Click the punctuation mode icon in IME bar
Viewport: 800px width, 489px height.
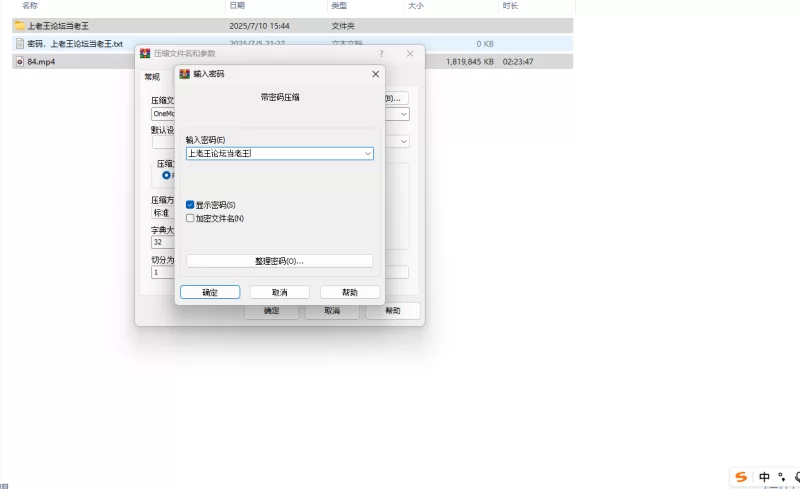point(780,477)
